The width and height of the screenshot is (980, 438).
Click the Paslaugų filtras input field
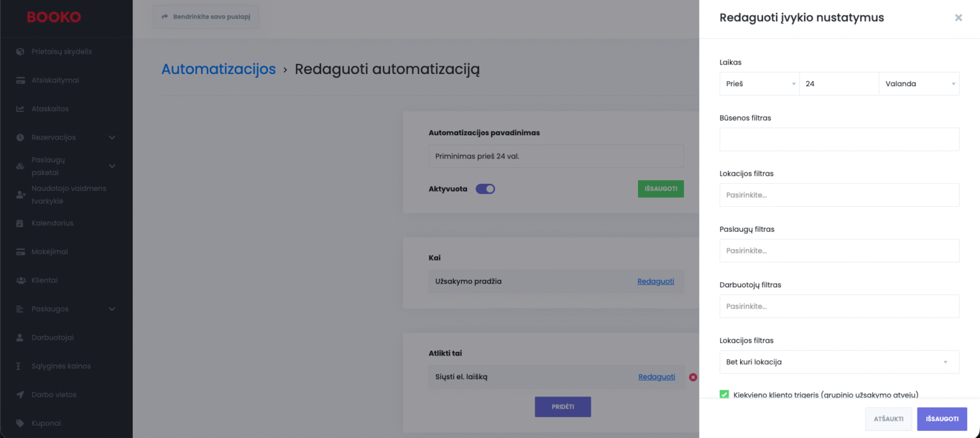pos(839,251)
